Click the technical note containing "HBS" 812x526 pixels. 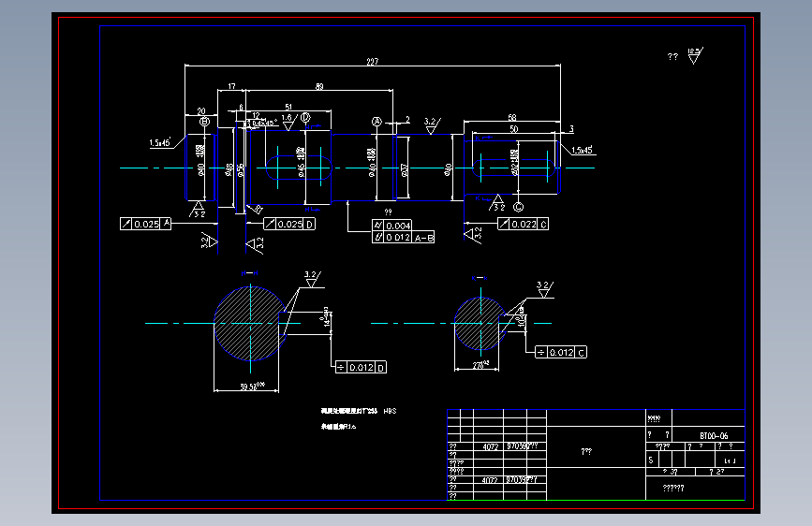pyautogui.click(x=359, y=411)
